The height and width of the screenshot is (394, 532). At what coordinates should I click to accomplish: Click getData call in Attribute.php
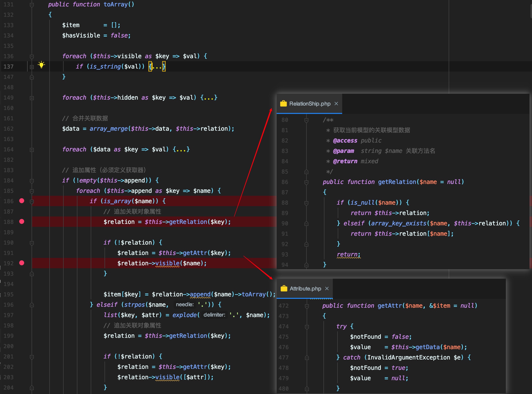(x=428, y=347)
